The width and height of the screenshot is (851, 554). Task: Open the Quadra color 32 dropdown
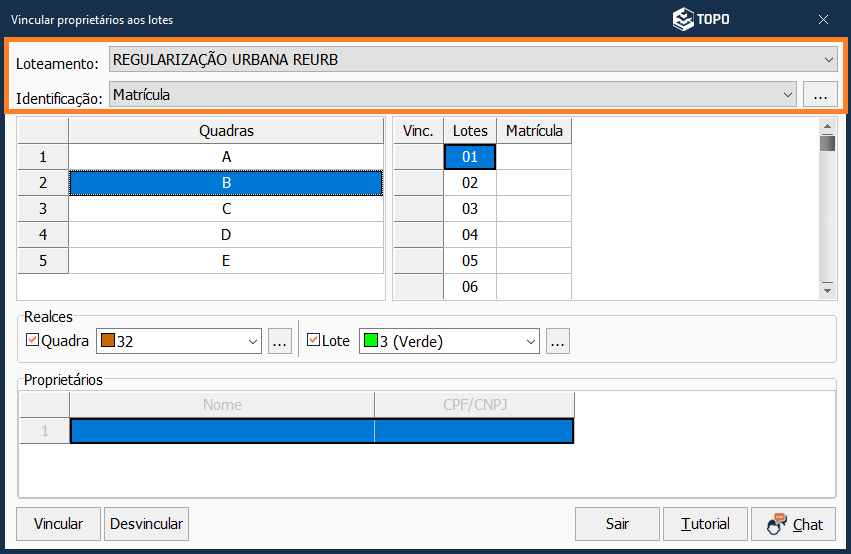coord(250,341)
